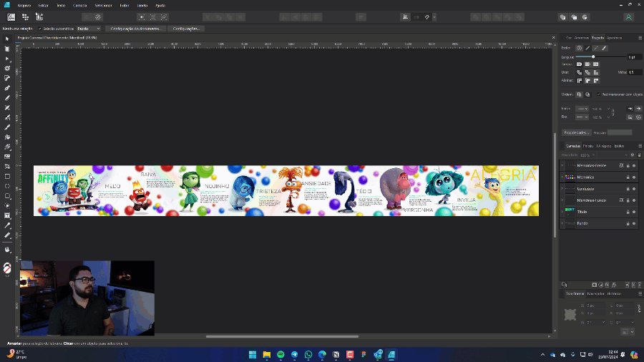644x362 pixels.
Task: Open the account icon at top right
Action: point(628,17)
